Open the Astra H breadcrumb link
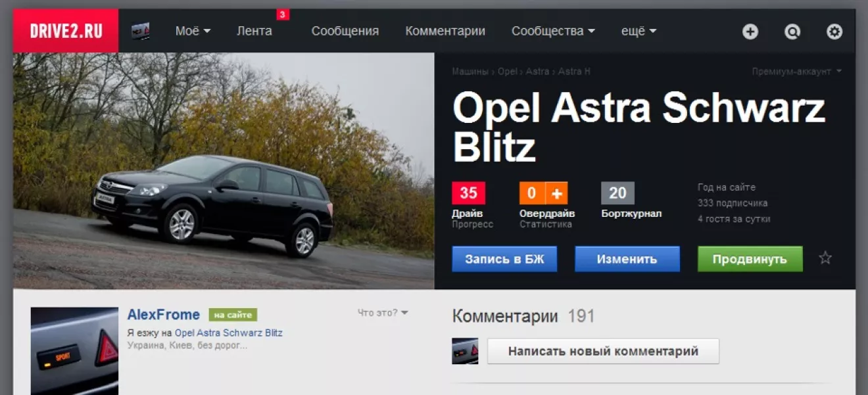Screen dimensions: 868x395 [574, 72]
